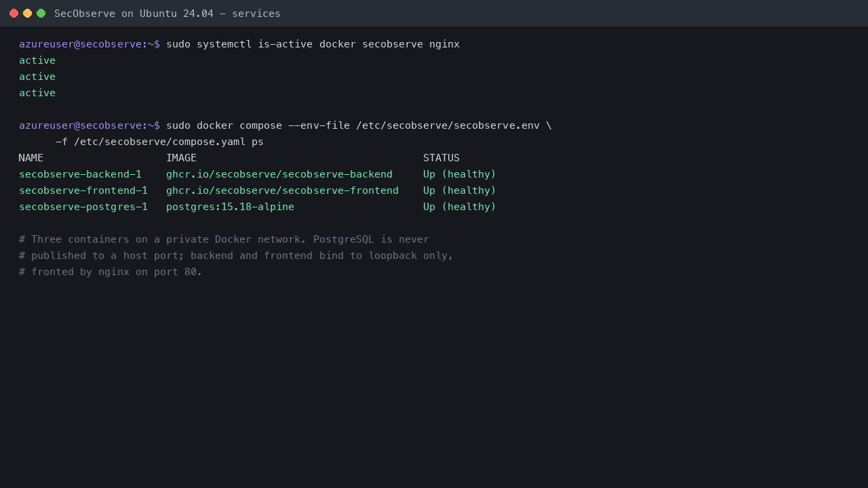This screenshot has width=868, height=488.
Task: Click the first azureuser@secobserve prompt
Action: click(x=90, y=44)
